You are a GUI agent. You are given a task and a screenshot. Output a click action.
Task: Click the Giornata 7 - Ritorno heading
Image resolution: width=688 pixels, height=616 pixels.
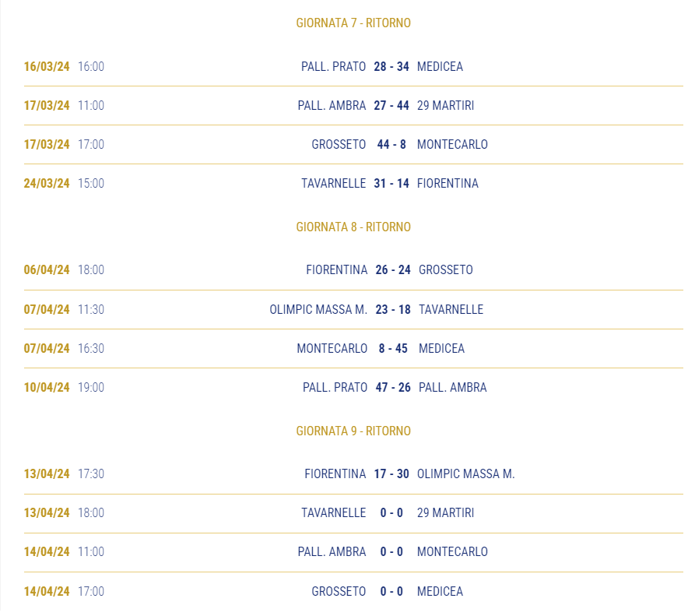point(353,23)
